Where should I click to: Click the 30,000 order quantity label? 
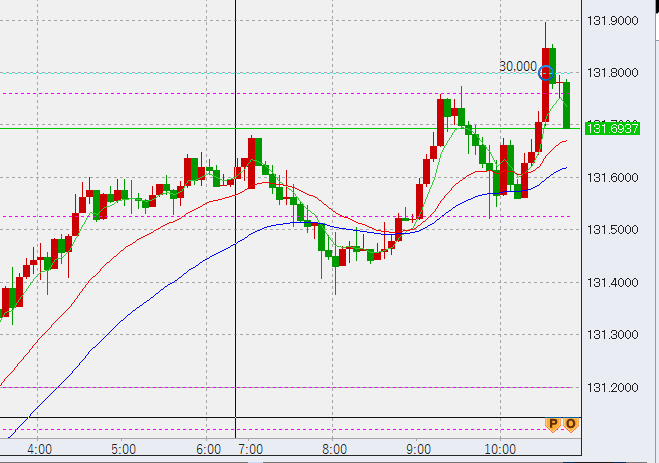pos(518,66)
